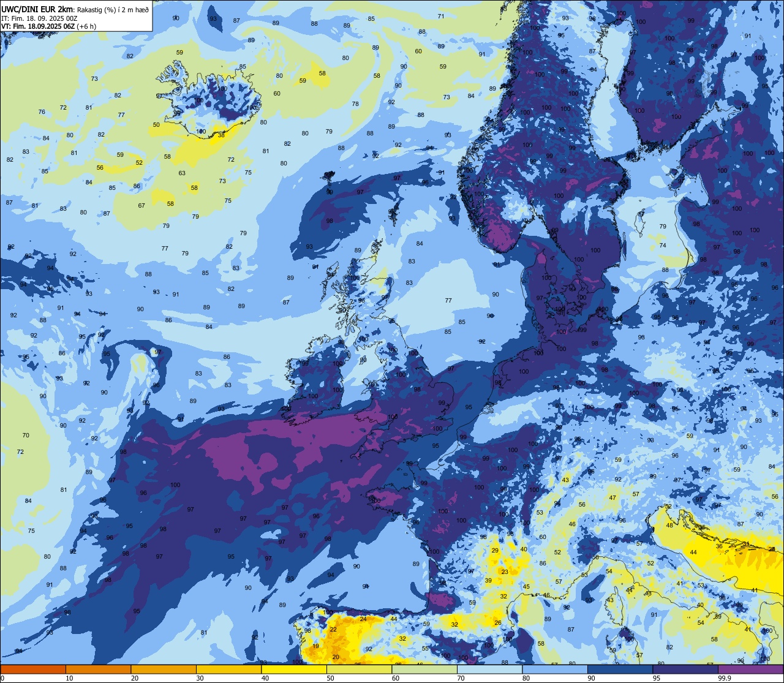Click the humidity value '47' over the Alps
The height and width of the screenshot is (683, 784).
pos(612,497)
